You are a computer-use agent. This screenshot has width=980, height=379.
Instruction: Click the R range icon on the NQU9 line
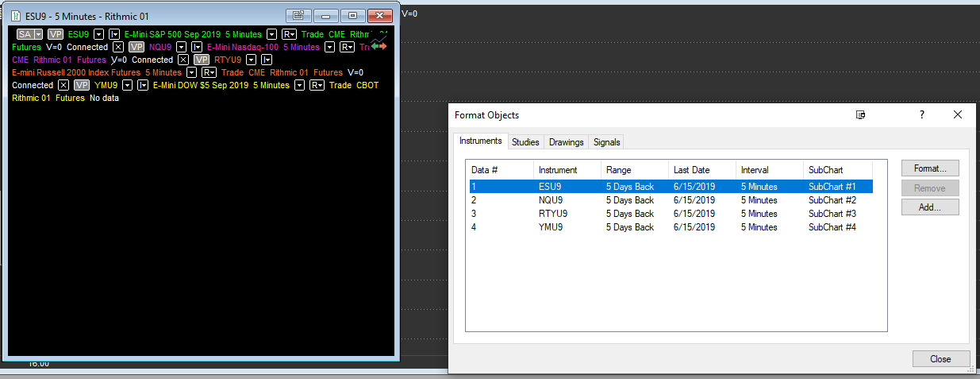coord(347,47)
